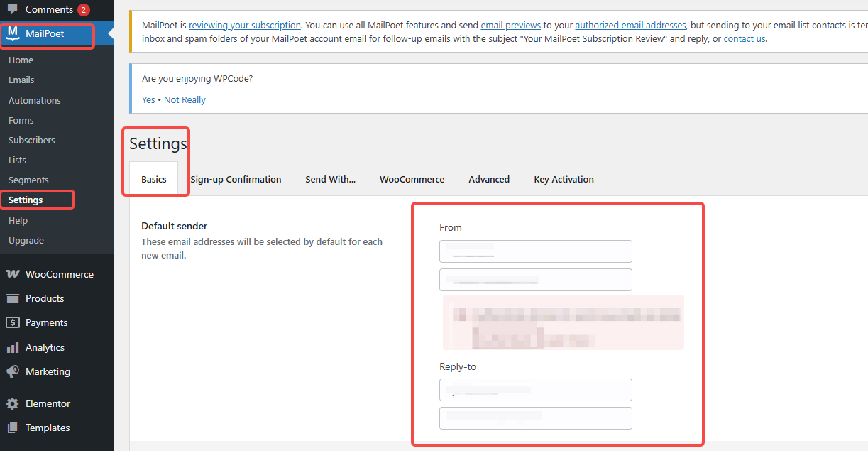Open Payments from the sidebar icon

pos(13,322)
